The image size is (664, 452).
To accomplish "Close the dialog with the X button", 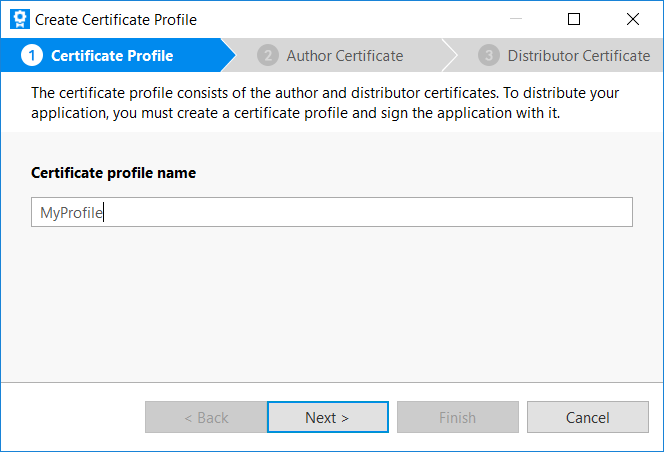I will (x=632, y=19).
